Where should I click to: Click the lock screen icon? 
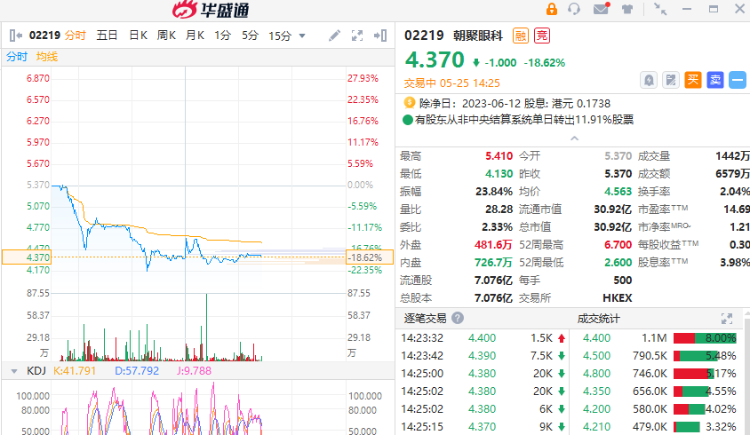click(x=551, y=9)
